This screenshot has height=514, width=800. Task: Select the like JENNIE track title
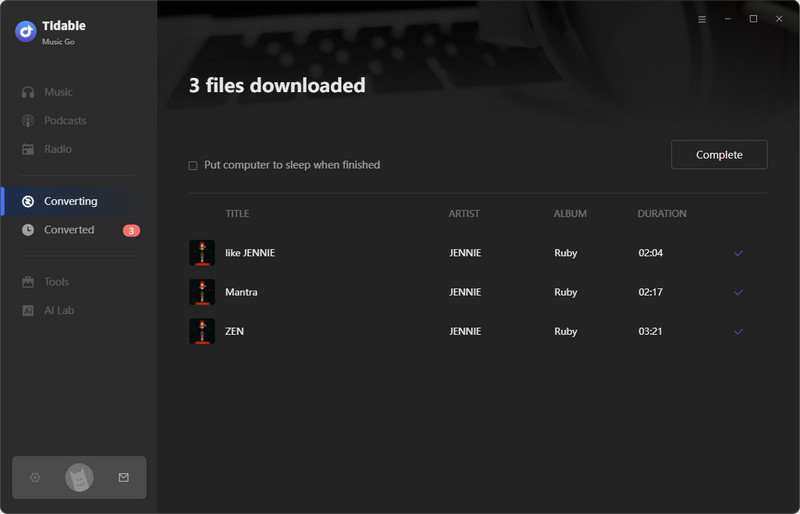[250, 253]
